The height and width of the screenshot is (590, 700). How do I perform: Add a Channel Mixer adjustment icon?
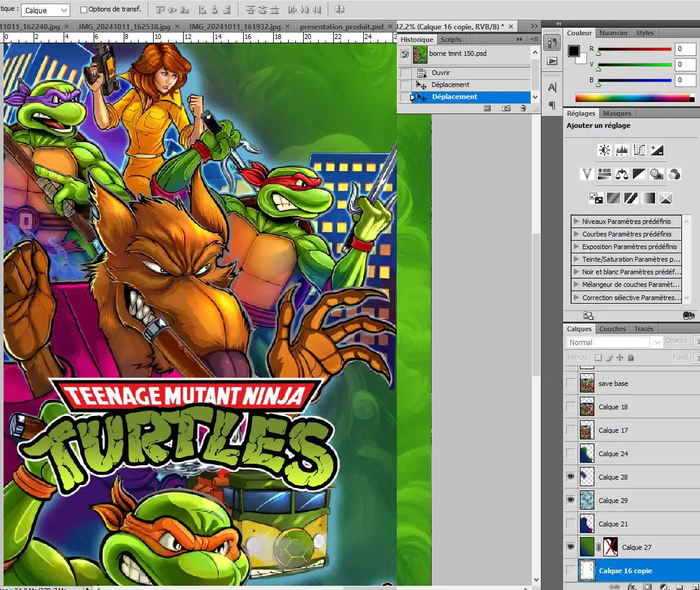pyautogui.click(x=674, y=174)
